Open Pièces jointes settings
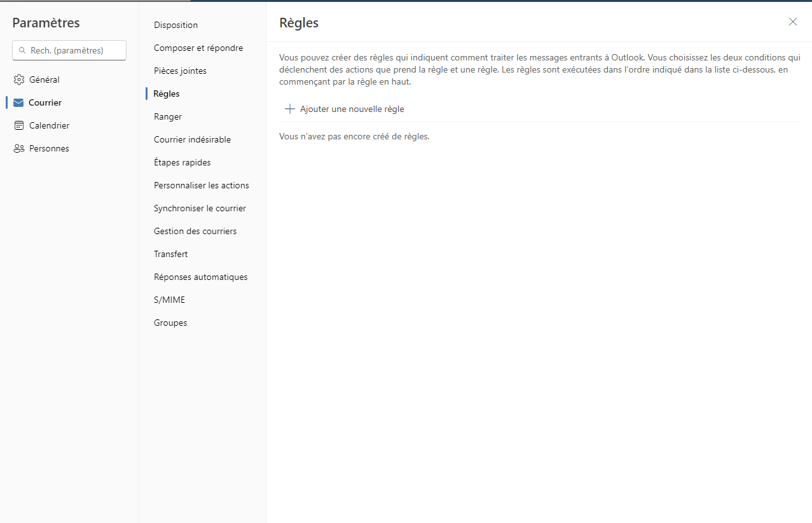Viewport: 812px width, 523px height. click(x=180, y=71)
